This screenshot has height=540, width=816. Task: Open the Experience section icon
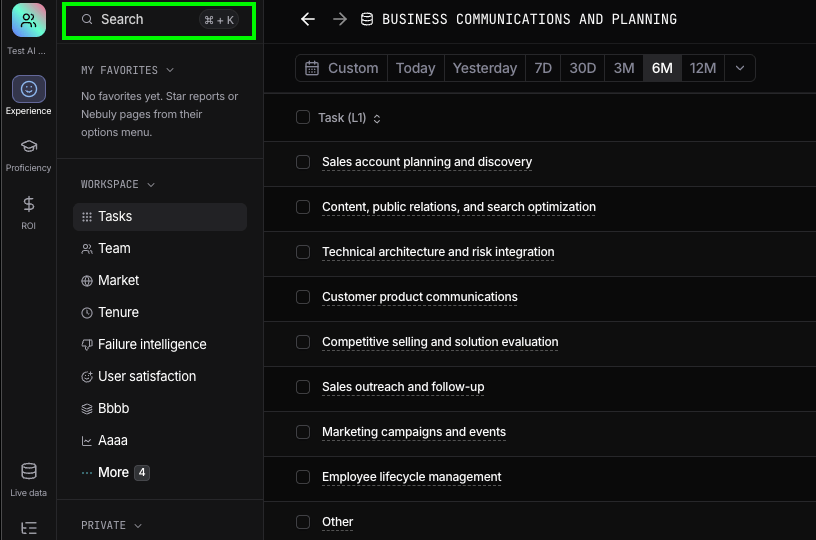29,89
